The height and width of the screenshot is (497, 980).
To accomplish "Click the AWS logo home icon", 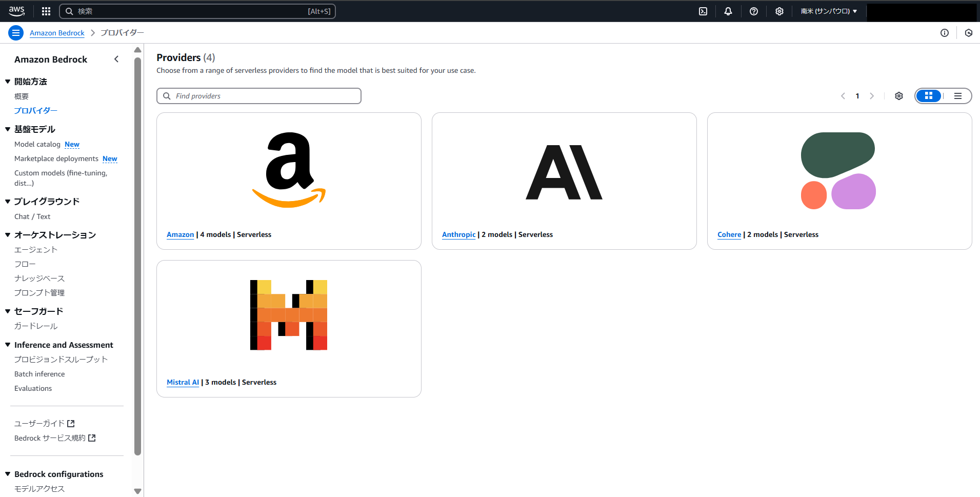I will 17,11.
